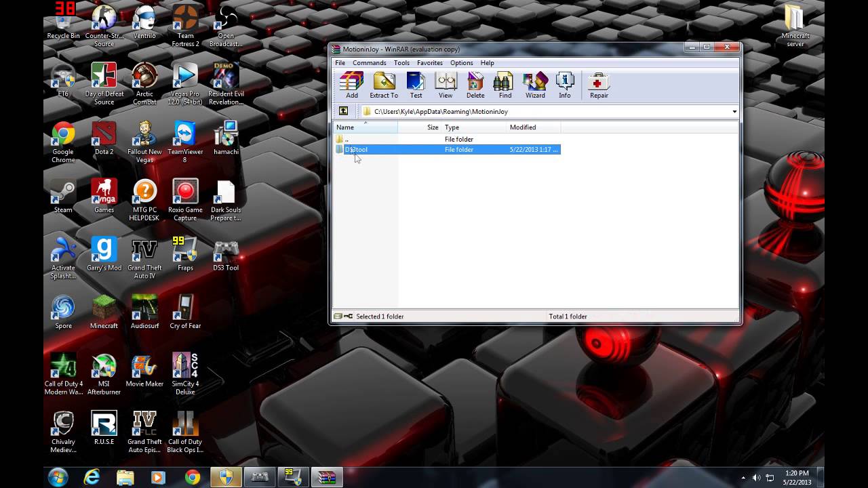Select Cry of Fear desktop icon
The image size is (868, 488).
click(185, 312)
